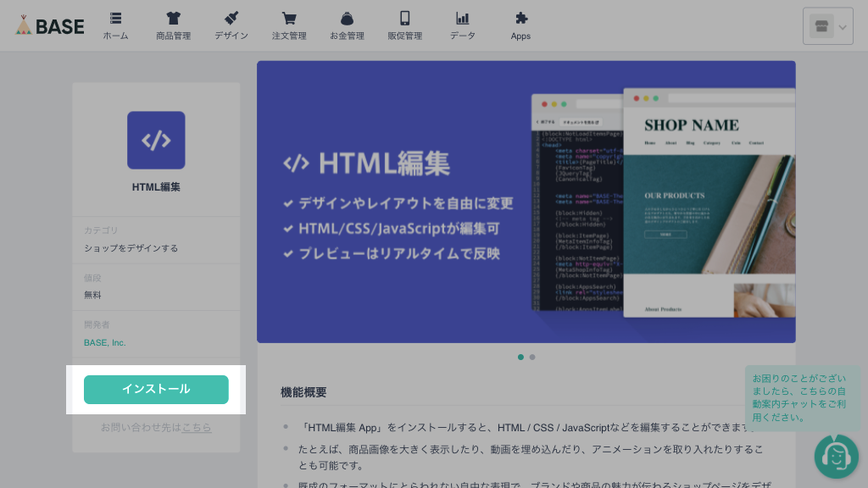This screenshot has width=868, height=488.
Task: Click the ホーム label
Action: [115, 36]
